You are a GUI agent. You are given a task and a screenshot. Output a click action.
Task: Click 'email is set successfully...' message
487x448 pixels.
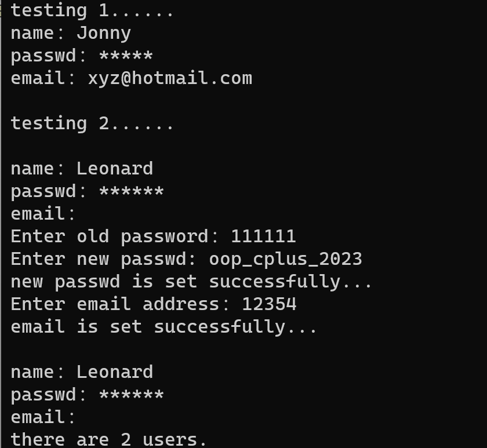(164, 327)
